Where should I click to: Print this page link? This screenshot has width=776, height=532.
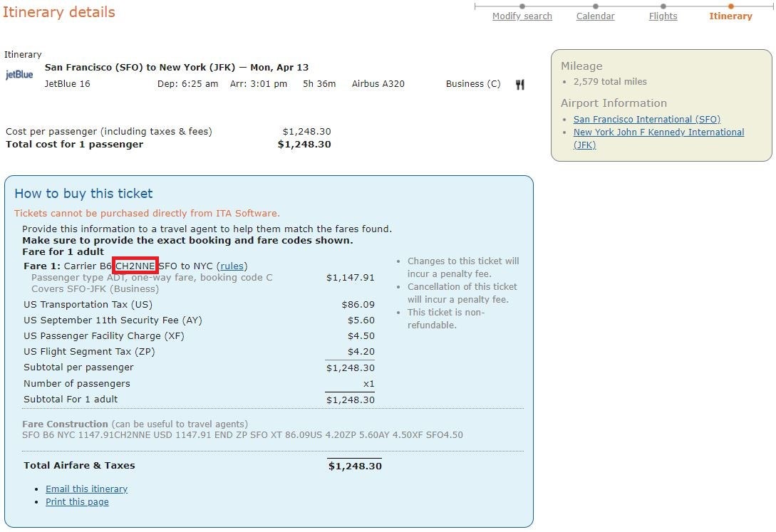tap(77, 502)
